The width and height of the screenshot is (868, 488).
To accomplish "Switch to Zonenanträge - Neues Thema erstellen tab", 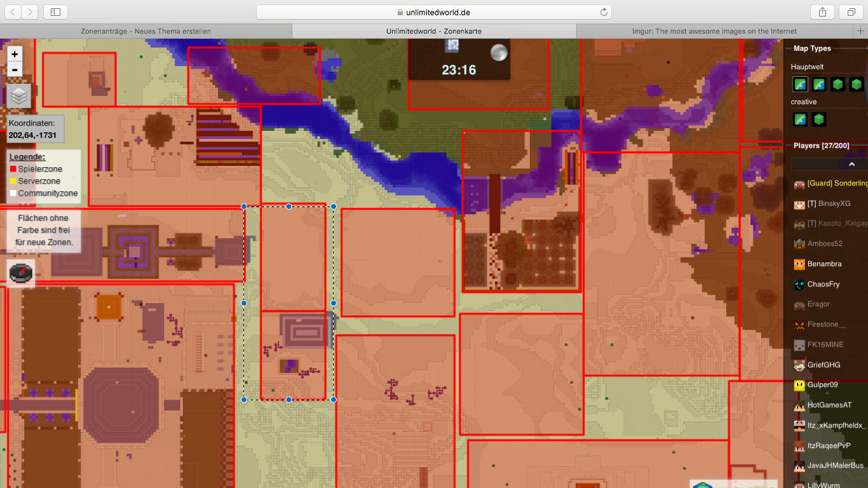I will coord(146,31).
